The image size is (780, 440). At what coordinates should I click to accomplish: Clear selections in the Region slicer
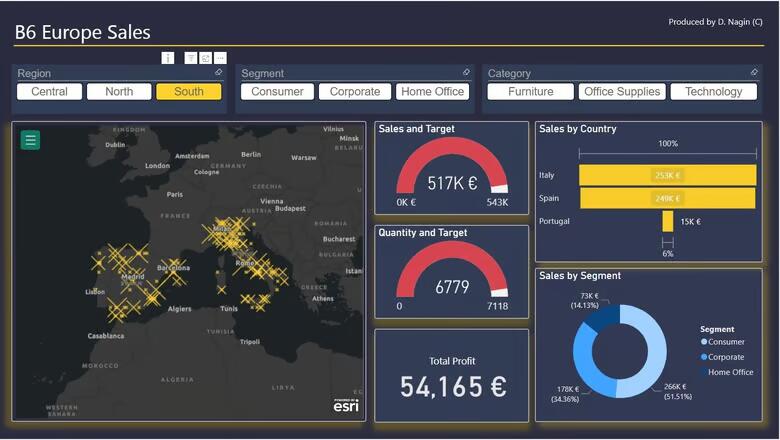click(218, 73)
